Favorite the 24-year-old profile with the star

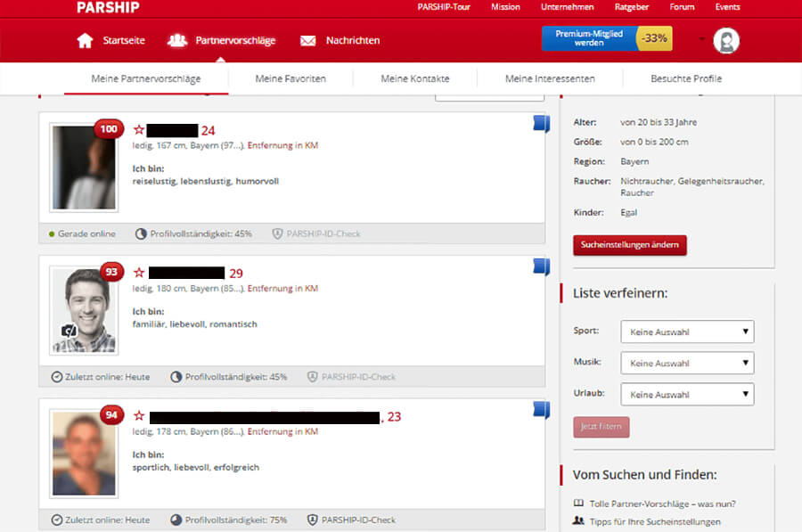point(139,130)
